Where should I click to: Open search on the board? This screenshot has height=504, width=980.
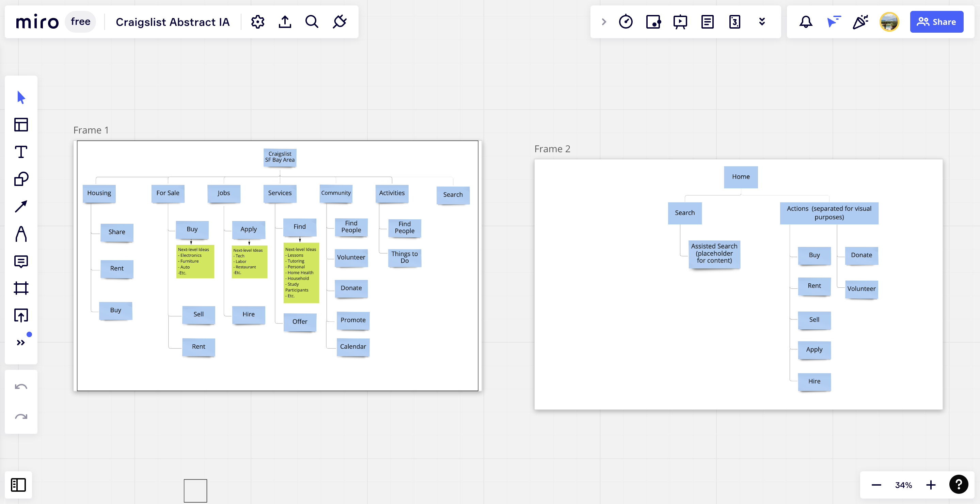click(x=312, y=22)
